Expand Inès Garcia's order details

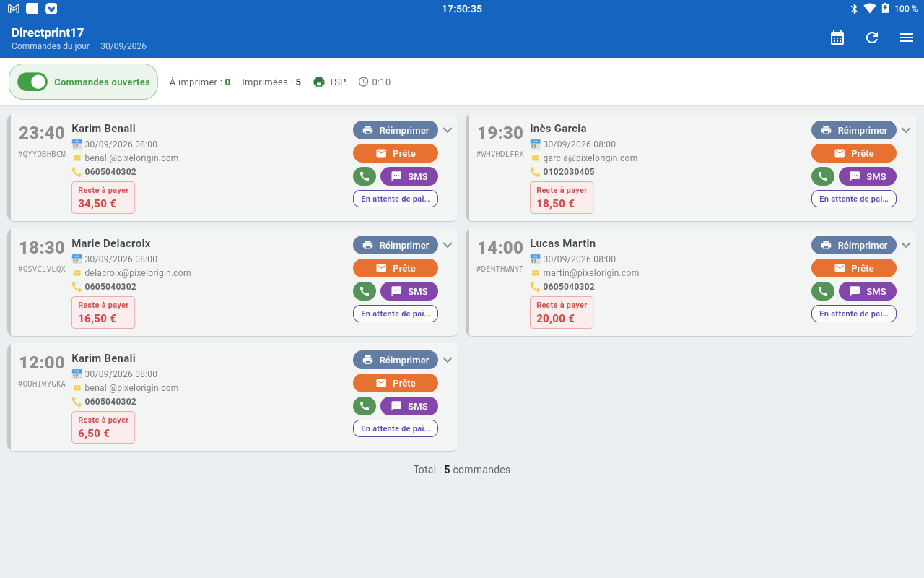click(x=906, y=131)
